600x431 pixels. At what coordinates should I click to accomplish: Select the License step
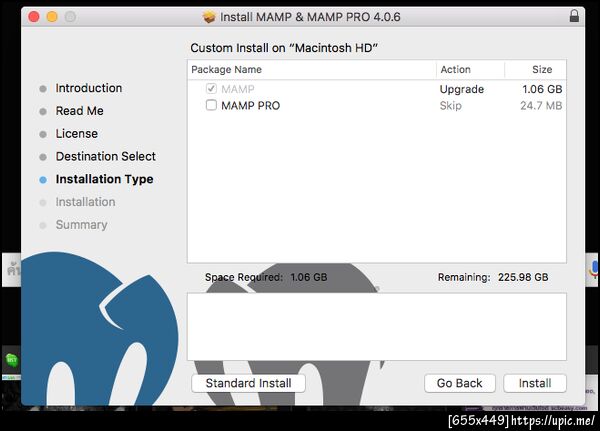pyautogui.click(x=77, y=134)
